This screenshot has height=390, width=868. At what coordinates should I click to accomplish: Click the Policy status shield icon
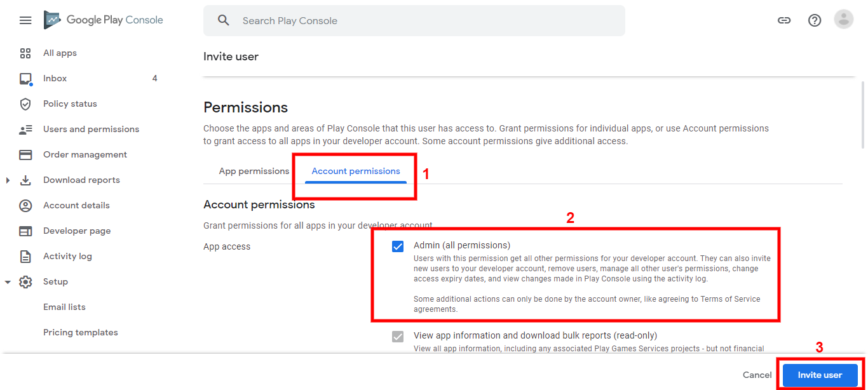25,104
